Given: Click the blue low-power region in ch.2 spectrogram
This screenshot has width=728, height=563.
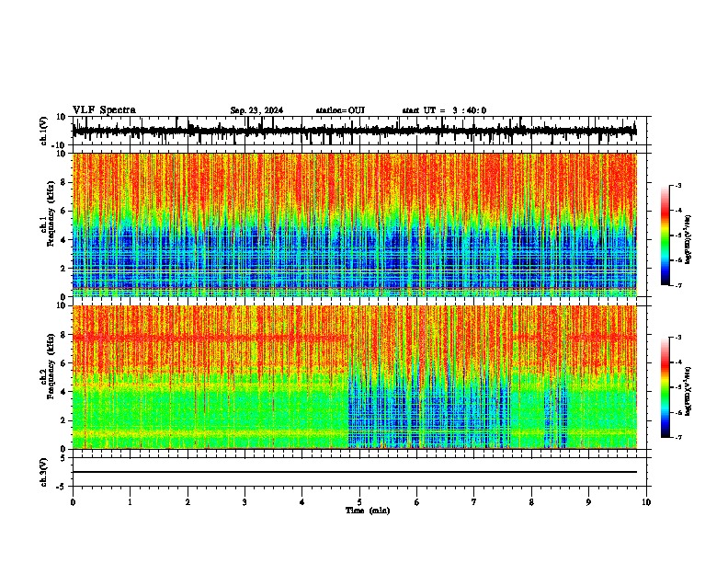Looking at the screenshot, I should coord(429,411).
